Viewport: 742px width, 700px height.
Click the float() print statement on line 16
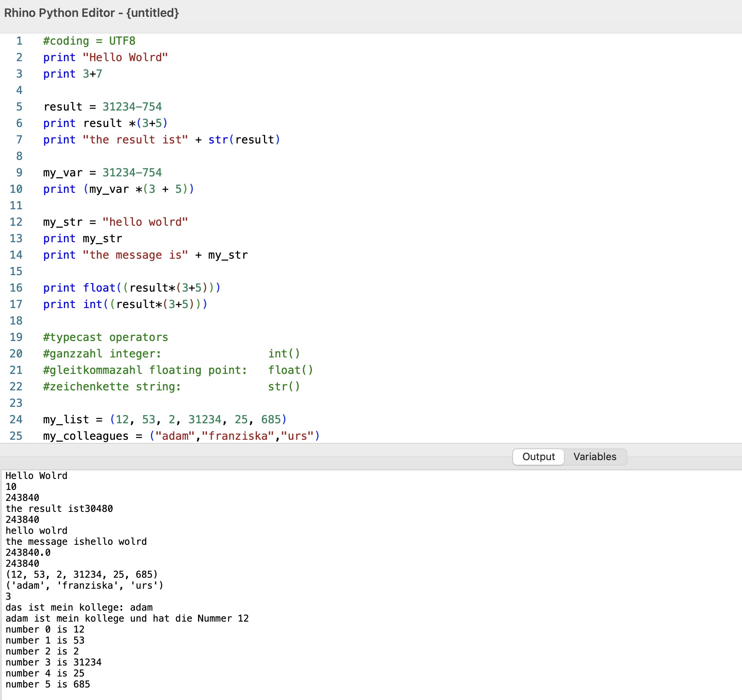click(131, 287)
